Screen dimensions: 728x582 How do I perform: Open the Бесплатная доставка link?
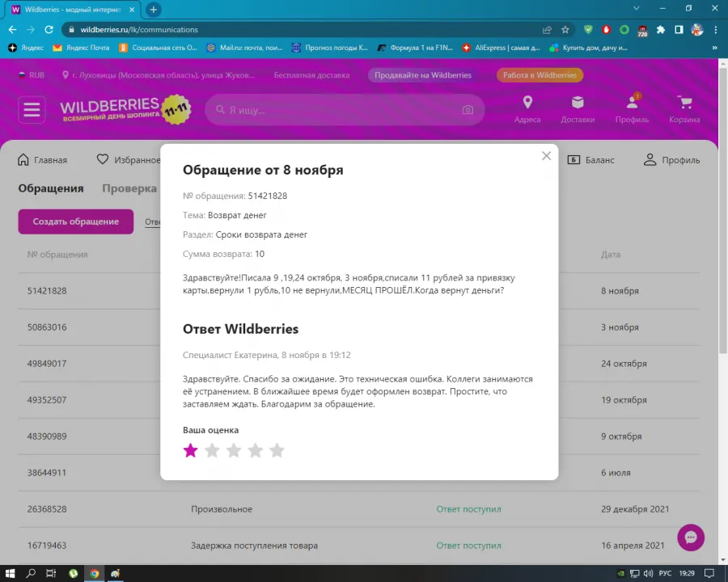point(311,75)
